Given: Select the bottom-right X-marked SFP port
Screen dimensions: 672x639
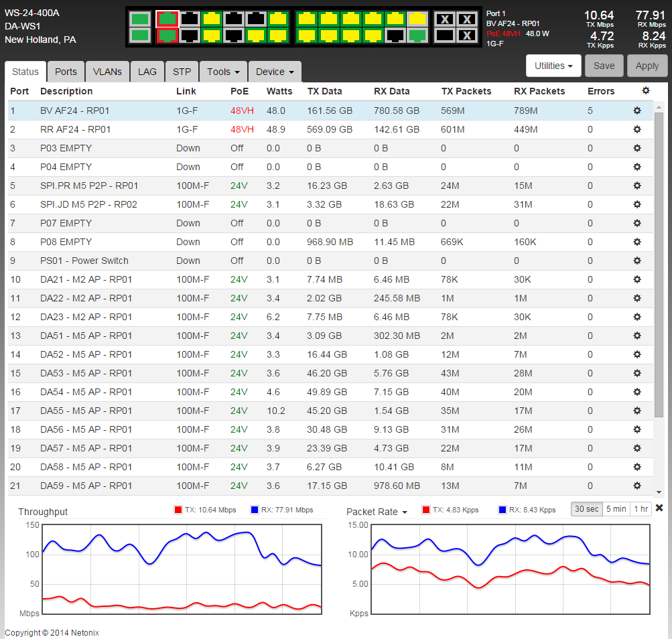Looking at the screenshot, I should [467, 35].
